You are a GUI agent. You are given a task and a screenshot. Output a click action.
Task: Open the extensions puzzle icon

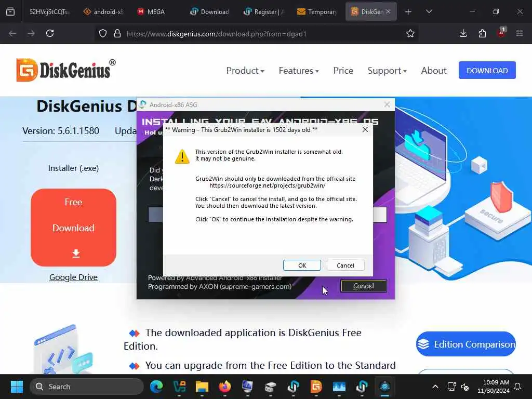click(482, 33)
